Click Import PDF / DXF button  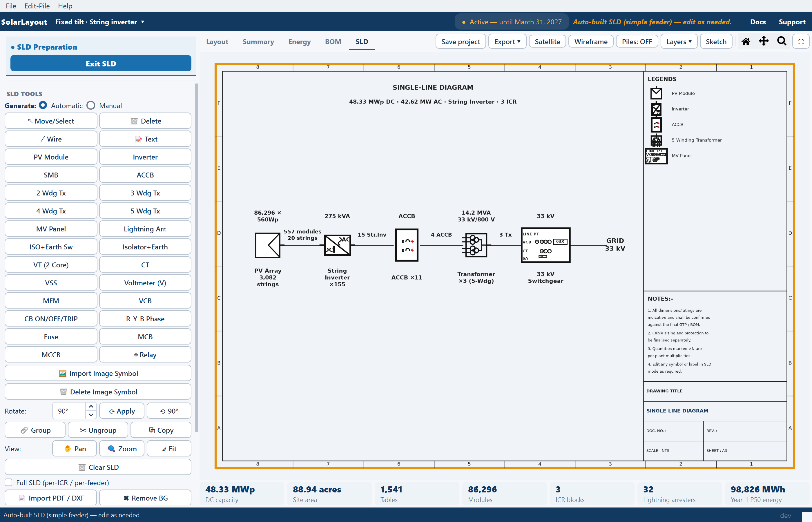pos(51,498)
